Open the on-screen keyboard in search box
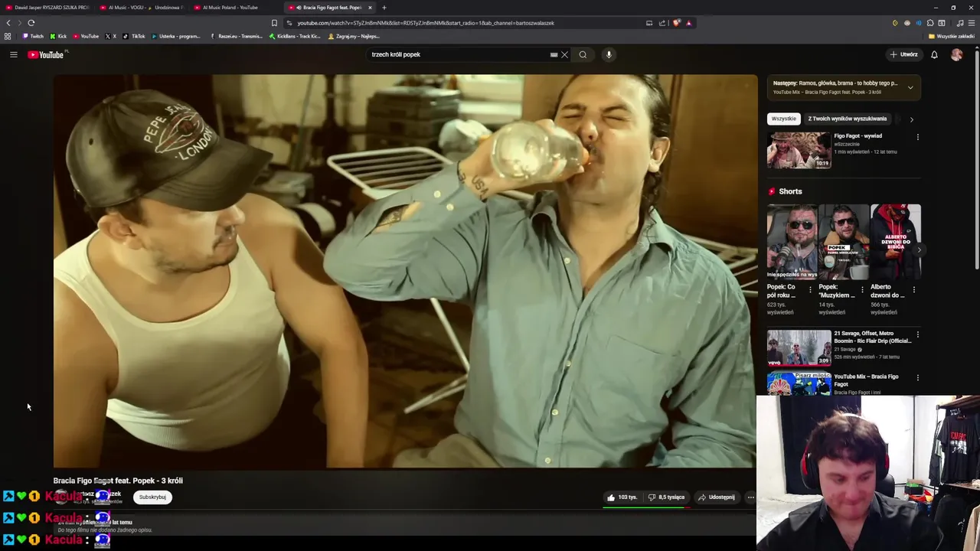The image size is (980, 551). pyautogui.click(x=554, y=54)
